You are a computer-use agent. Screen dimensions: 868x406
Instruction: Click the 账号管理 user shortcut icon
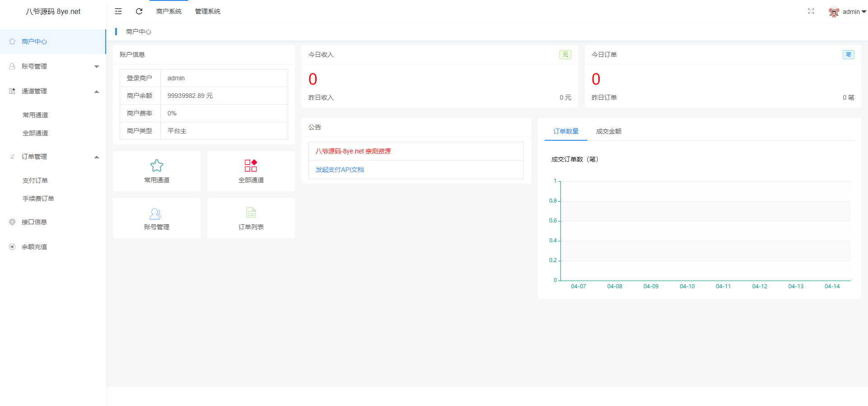click(x=155, y=213)
